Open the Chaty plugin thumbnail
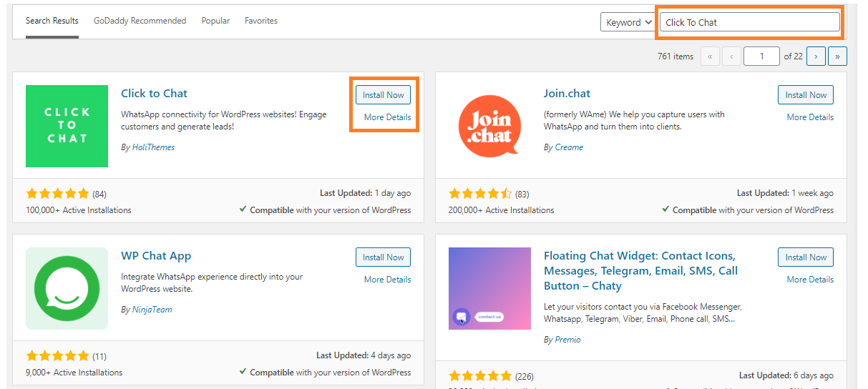The width and height of the screenshot is (868, 389). 489,288
